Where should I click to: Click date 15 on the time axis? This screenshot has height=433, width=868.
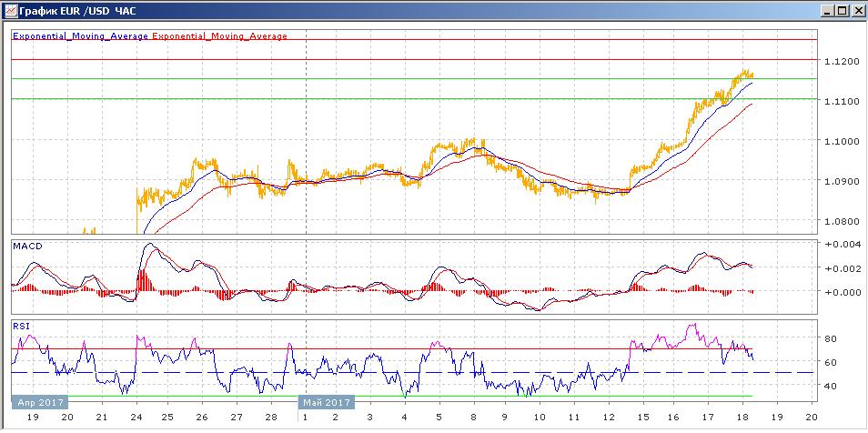tap(644, 416)
